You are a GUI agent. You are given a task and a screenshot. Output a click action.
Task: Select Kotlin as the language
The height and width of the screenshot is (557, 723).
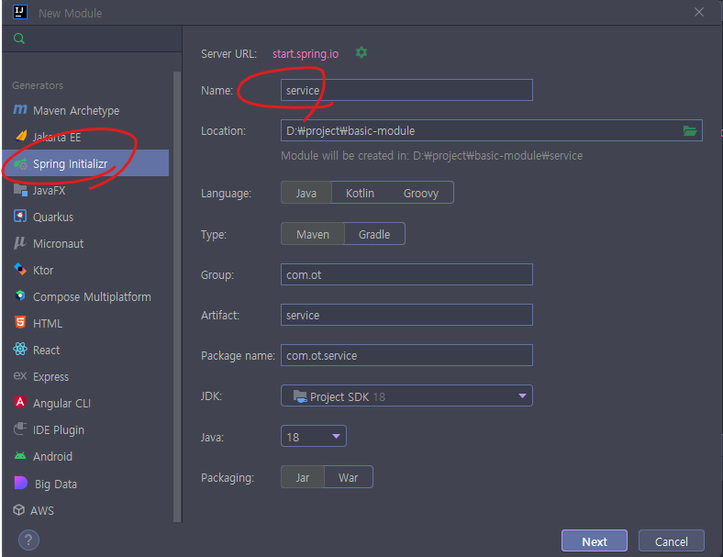point(360,193)
